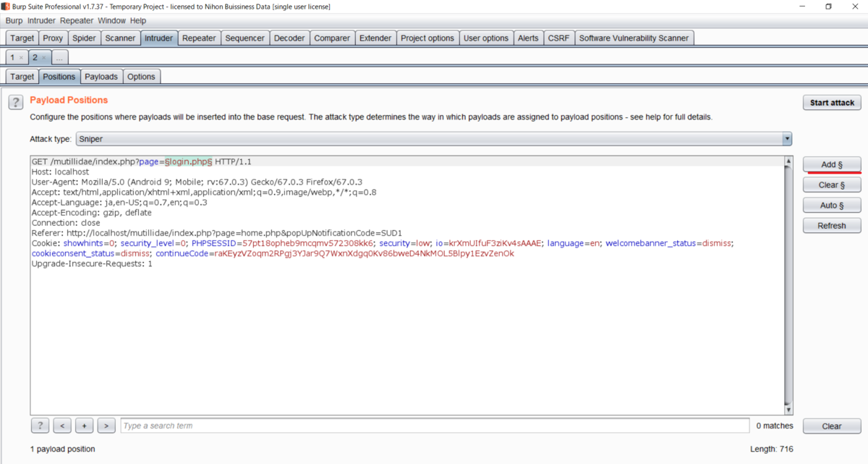Screen dimensions: 868x464
Task: Switch to the Proxy tab
Action: (x=53, y=38)
